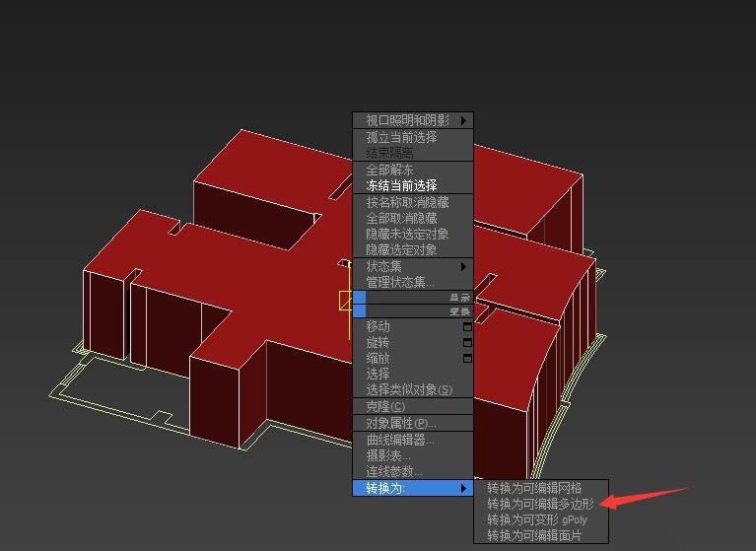Open the 视口照明和阴影 submenu
Image resolution: width=756 pixels, height=551 pixels.
[x=413, y=120]
